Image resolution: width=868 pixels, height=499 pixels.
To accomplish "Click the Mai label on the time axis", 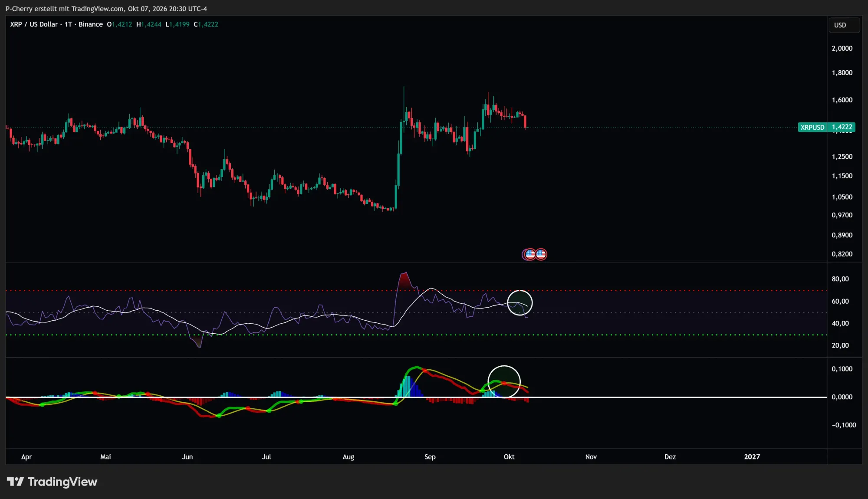I will pyautogui.click(x=105, y=457).
